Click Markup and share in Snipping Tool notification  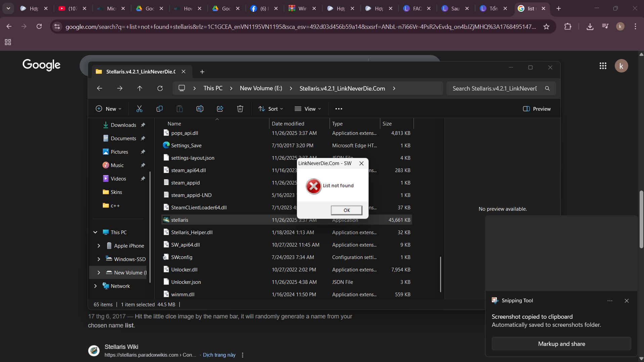[561, 344]
